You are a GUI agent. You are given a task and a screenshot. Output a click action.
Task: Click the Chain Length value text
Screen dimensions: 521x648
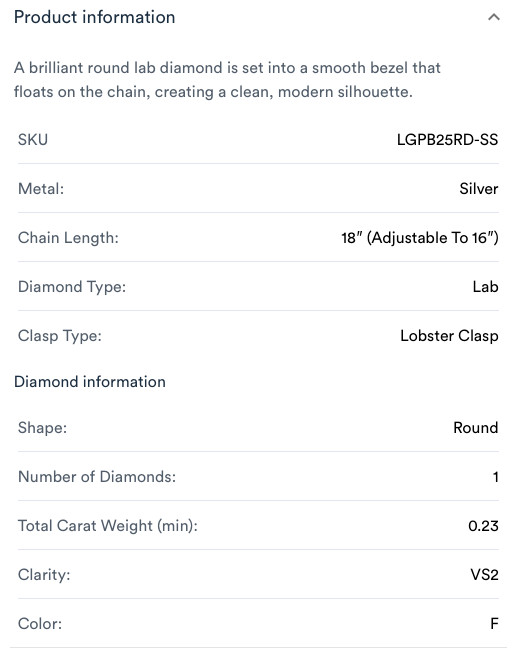click(x=420, y=238)
